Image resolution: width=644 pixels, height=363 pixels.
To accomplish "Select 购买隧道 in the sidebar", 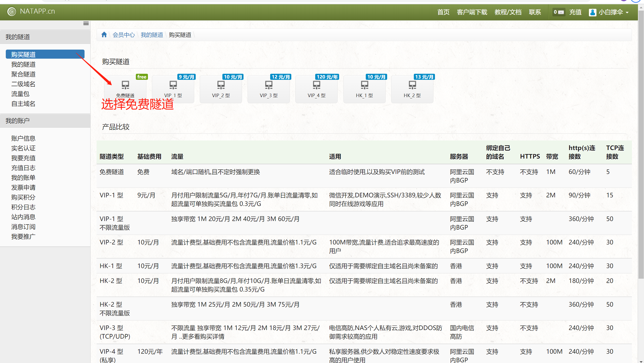I will pos(45,54).
